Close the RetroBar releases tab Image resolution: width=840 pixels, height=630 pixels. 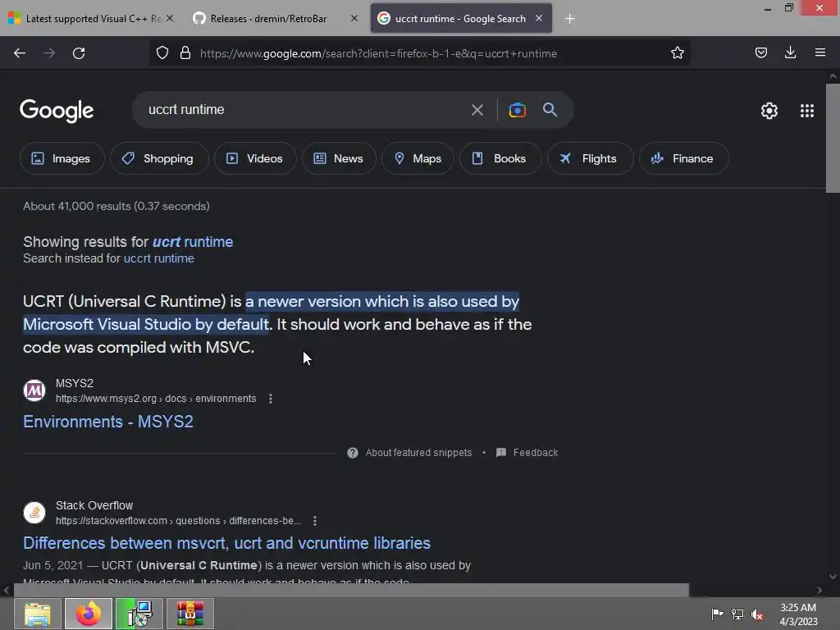coord(354,18)
